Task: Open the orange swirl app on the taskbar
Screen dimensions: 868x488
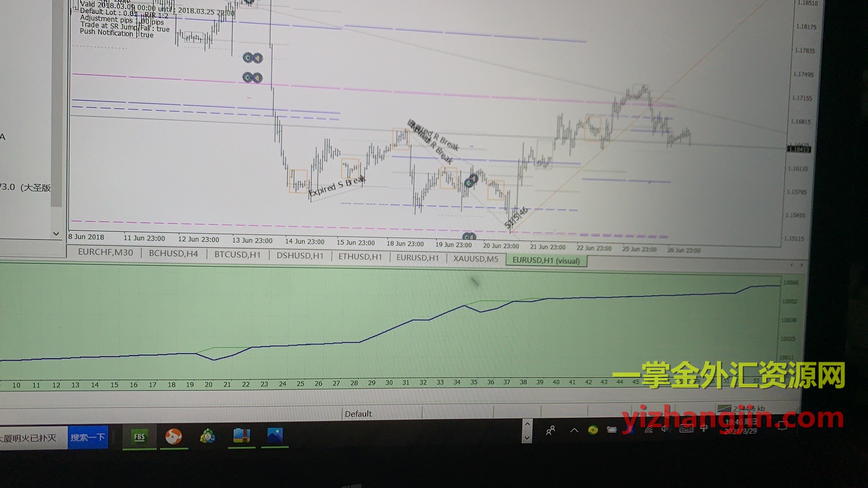Action: [174, 436]
